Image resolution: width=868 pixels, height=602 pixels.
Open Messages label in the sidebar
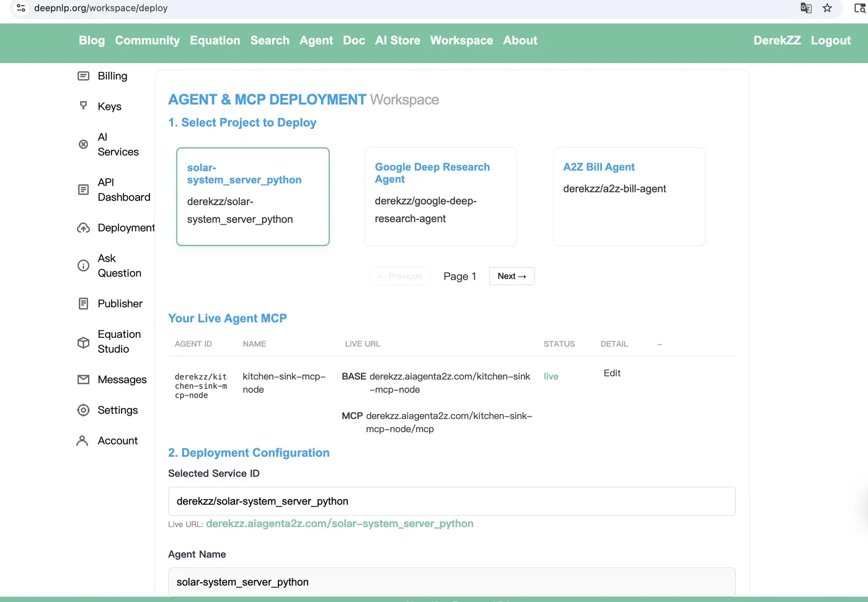coord(122,379)
